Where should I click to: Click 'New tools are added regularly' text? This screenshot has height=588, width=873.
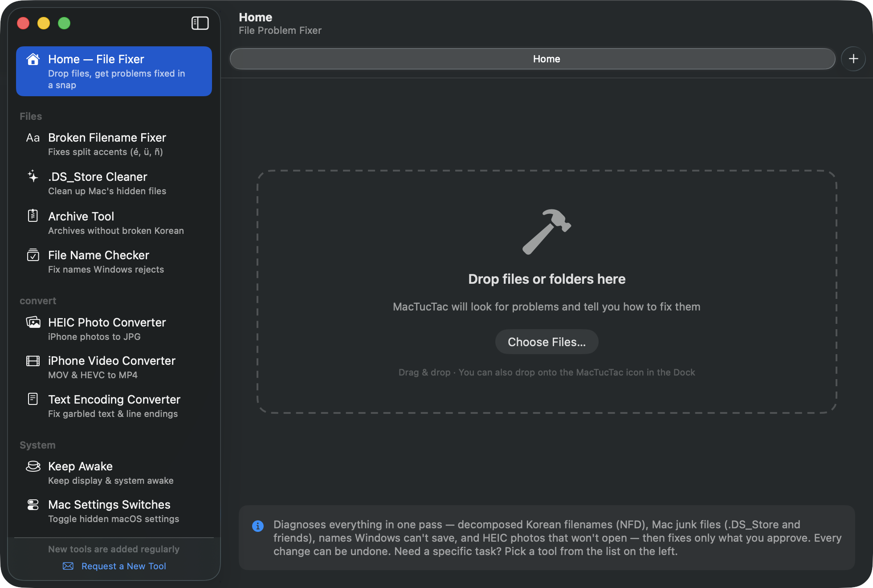coord(114,549)
